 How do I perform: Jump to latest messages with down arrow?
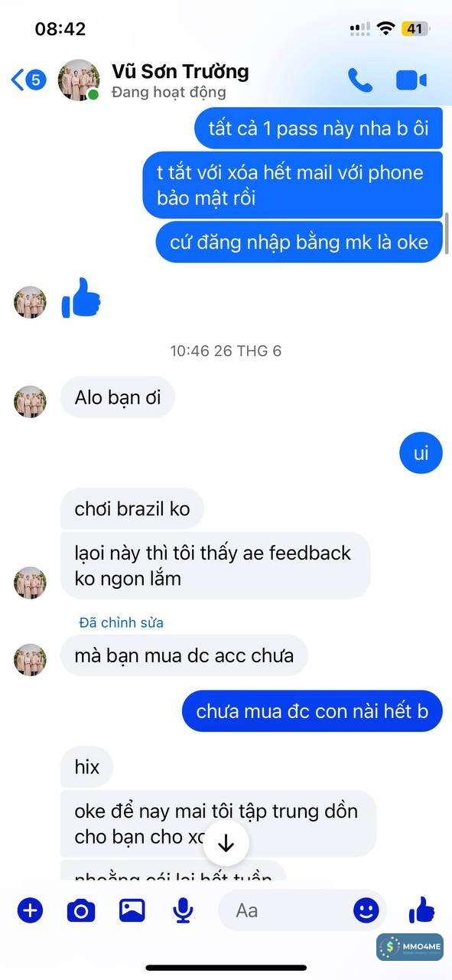coord(226,844)
